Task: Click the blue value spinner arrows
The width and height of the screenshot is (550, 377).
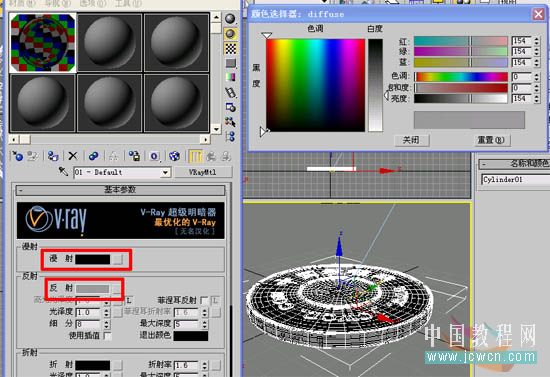Action: [x=537, y=63]
